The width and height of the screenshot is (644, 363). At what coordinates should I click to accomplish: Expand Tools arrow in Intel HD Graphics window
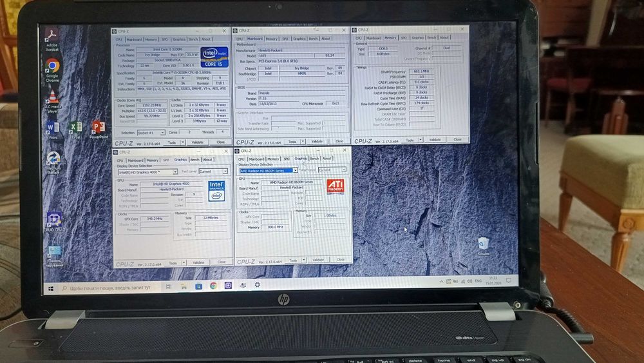click(184, 262)
